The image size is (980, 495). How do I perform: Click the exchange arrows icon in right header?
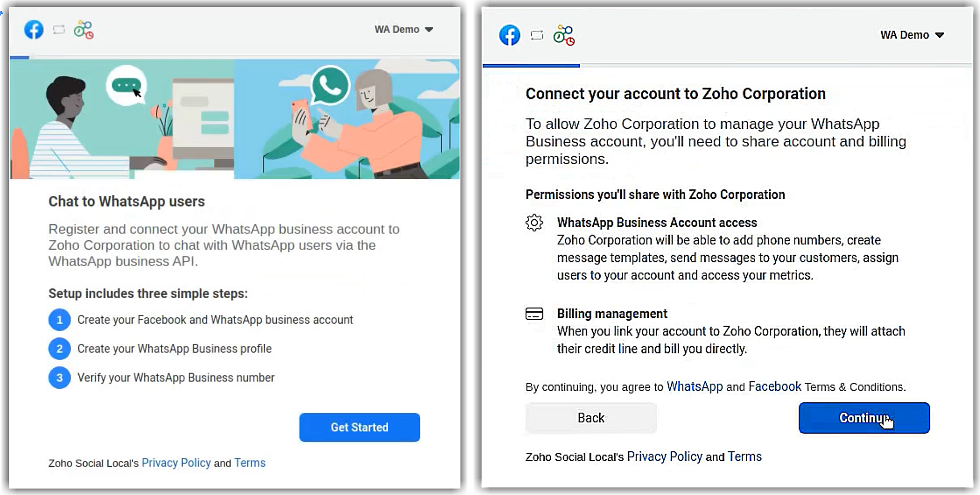coord(537,35)
